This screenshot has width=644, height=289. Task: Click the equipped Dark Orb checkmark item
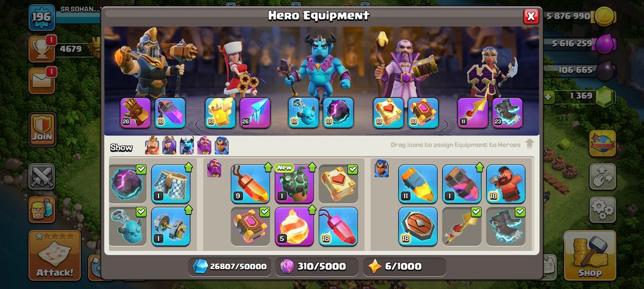click(x=128, y=184)
